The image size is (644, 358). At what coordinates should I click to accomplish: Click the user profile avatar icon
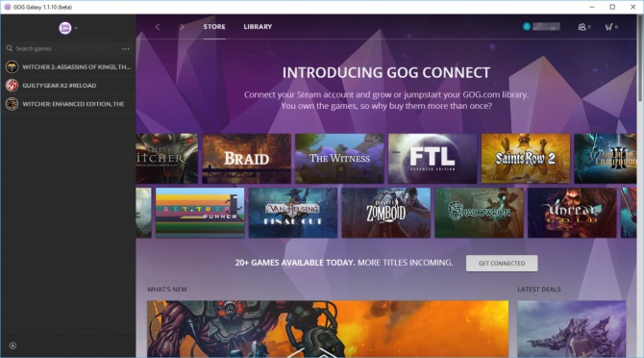click(x=527, y=26)
